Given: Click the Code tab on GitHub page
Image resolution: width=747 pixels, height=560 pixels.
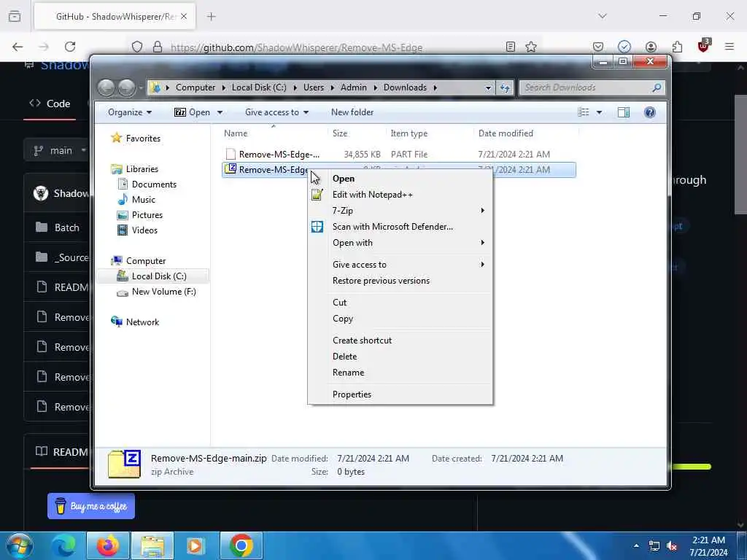Looking at the screenshot, I should [x=50, y=104].
